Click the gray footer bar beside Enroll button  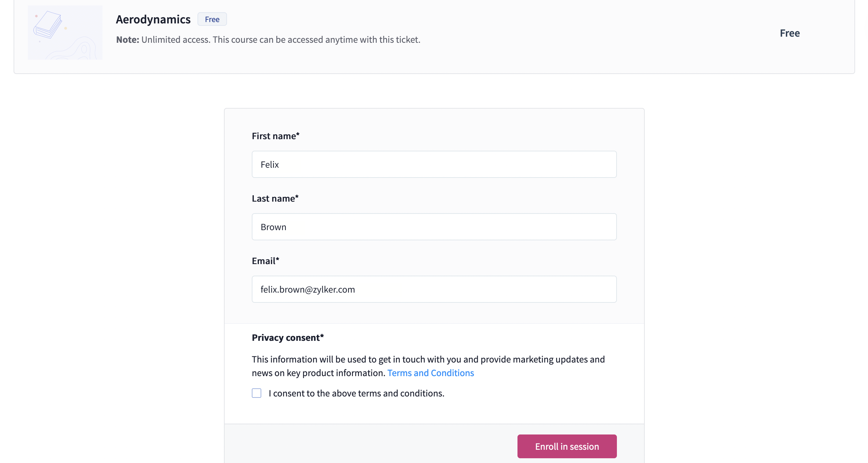370,445
